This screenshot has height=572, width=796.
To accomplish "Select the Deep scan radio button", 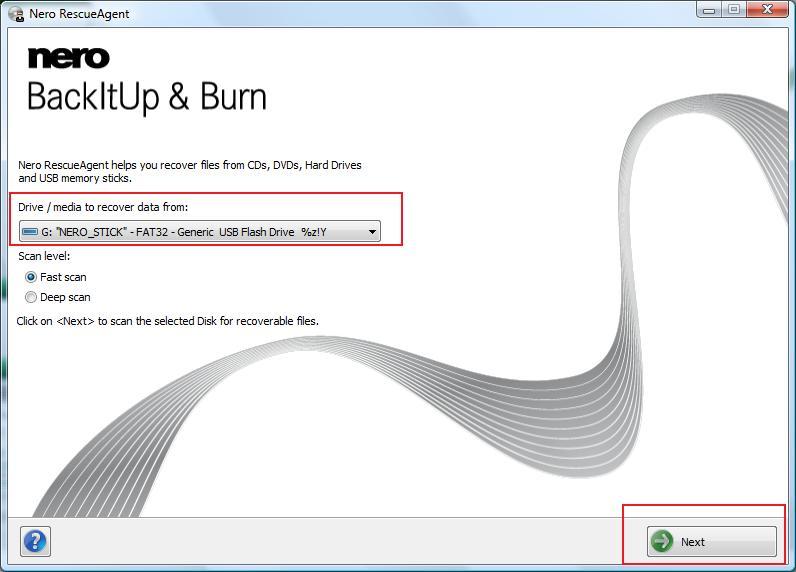I will click(31, 297).
